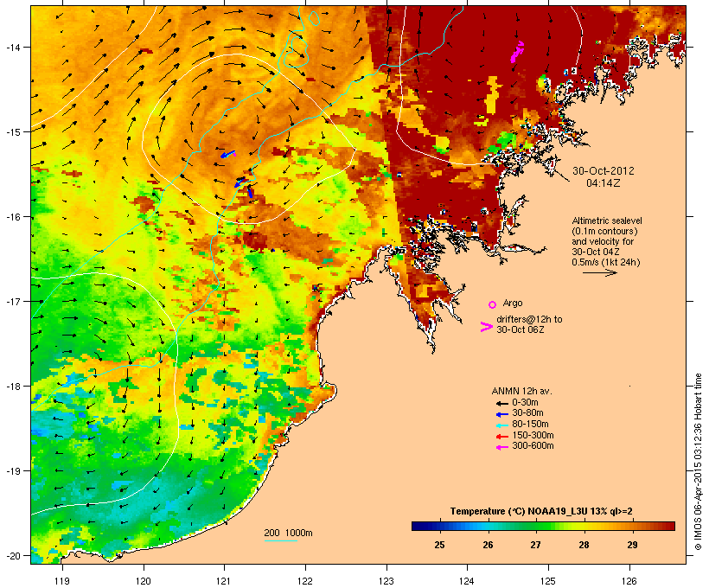Click the blue mooring arrow near 15.3S 121E

(228, 154)
